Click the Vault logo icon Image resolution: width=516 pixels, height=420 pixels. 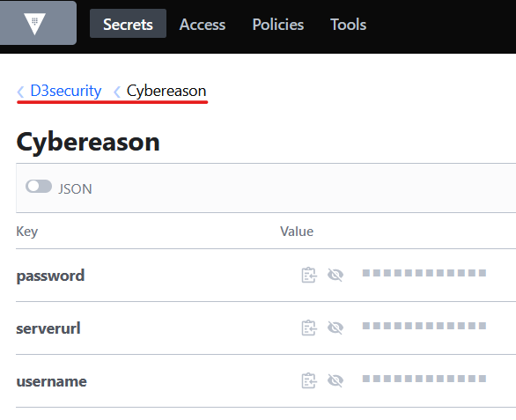pos(34,24)
